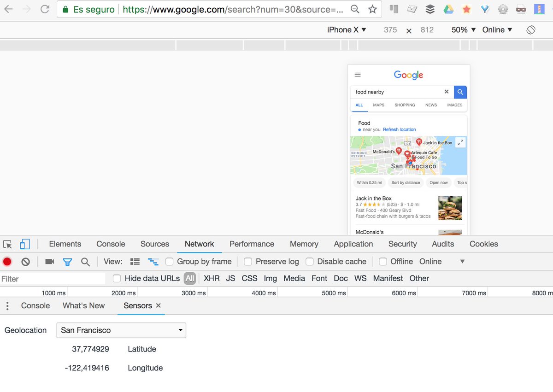Image resolution: width=553 pixels, height=392 pixels.
Task: Toggle the device toolbar icon
Action: pos(24,244)
